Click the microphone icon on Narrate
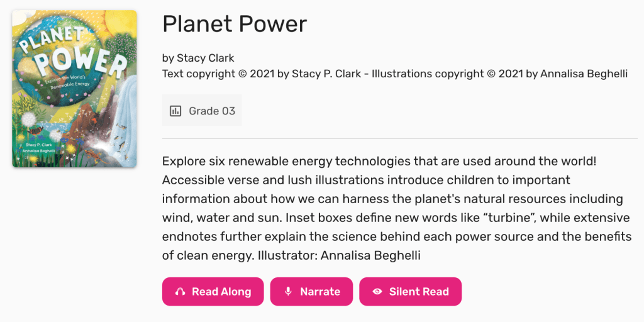The width and height of the screenshot is (644, 322). point(288,292)
